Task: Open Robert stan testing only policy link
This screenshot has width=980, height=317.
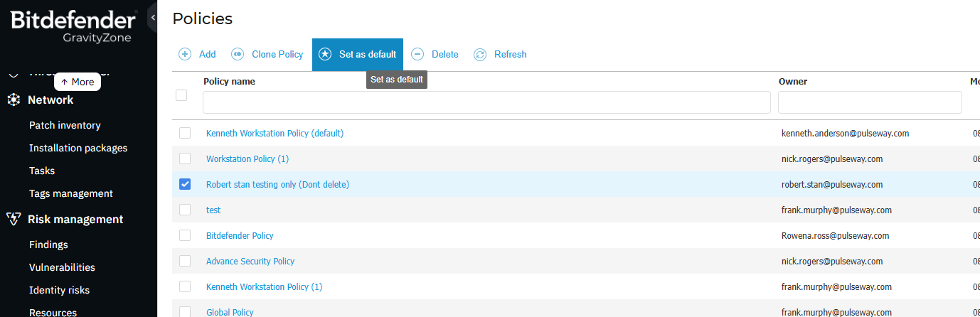Action: [x=277, y=184]
